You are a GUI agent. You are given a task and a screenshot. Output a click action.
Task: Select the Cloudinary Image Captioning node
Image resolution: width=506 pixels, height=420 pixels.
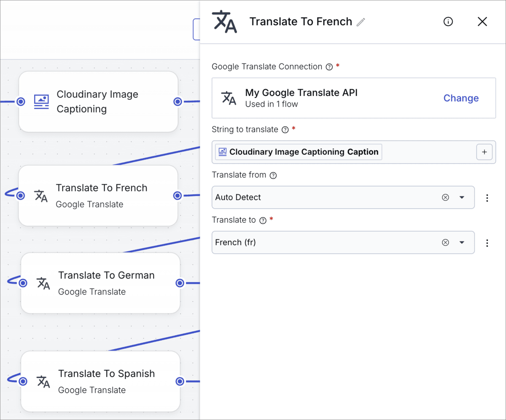[x=98, y=102]
